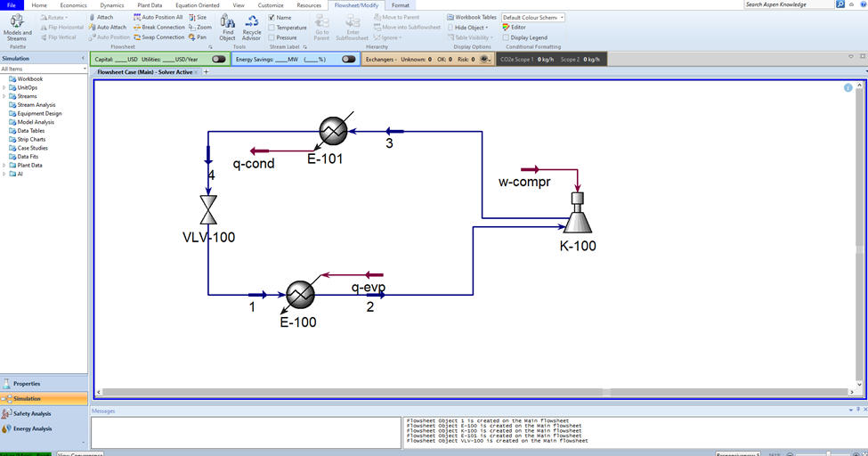Image resolution: width=868 pixels, height=456 pixels.
Task: Select the Break Connection tool
Action: click(158, 27)
